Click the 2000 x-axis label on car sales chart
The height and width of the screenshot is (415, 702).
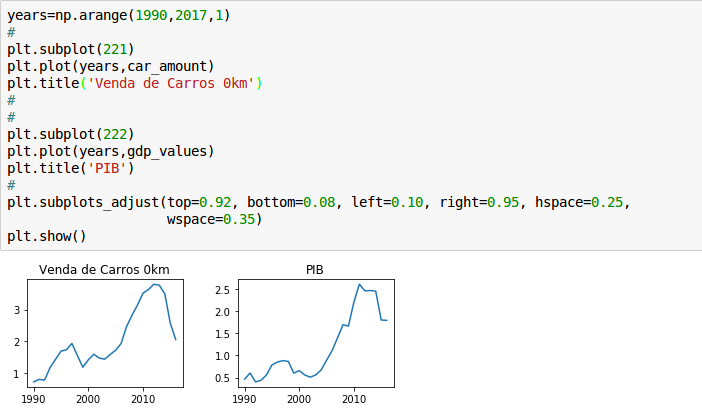88,398
